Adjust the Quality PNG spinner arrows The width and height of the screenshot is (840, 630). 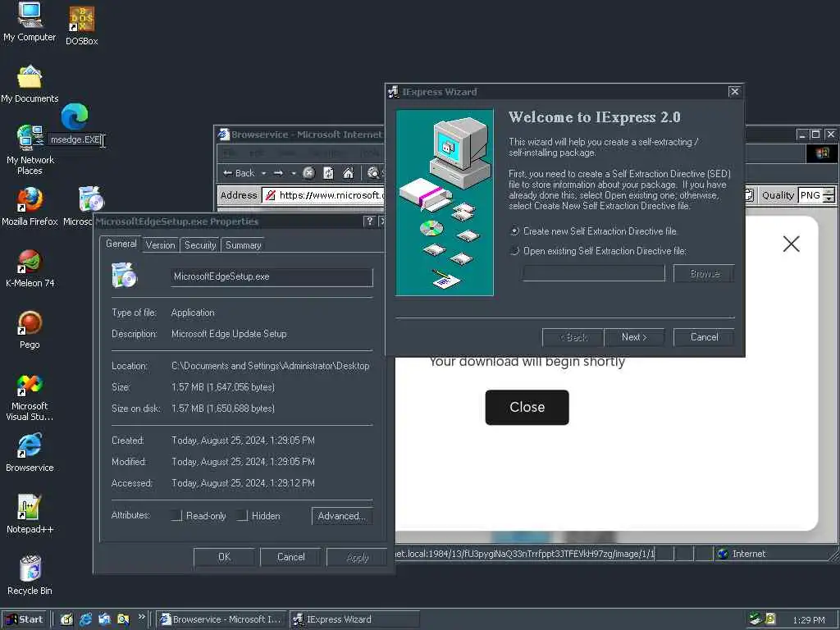[x=829, y=195]
